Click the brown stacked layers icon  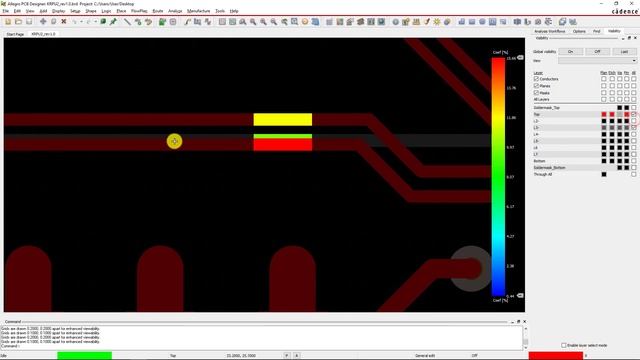pyautogui.click(x=360, y=22)
